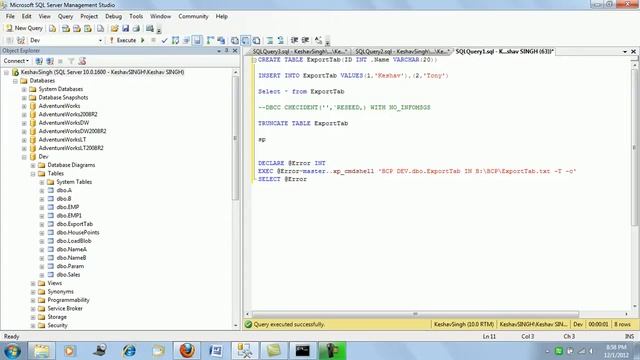This screenshot has height=360, width=640.
Task: Collapse the Tables folder
Action: coord(33,174)
